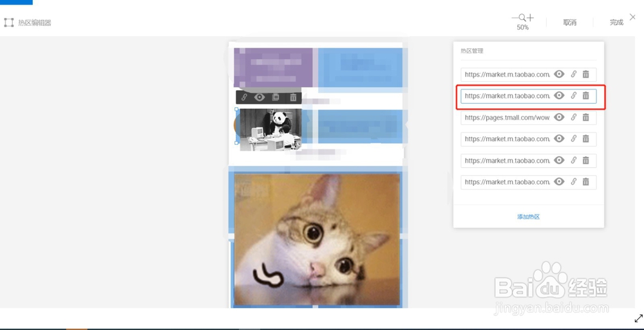Image resolution: width=644 pixels, height=330 pixels.
Task: Click 添加热区 to add a hotspot
Action: point(528,217)
